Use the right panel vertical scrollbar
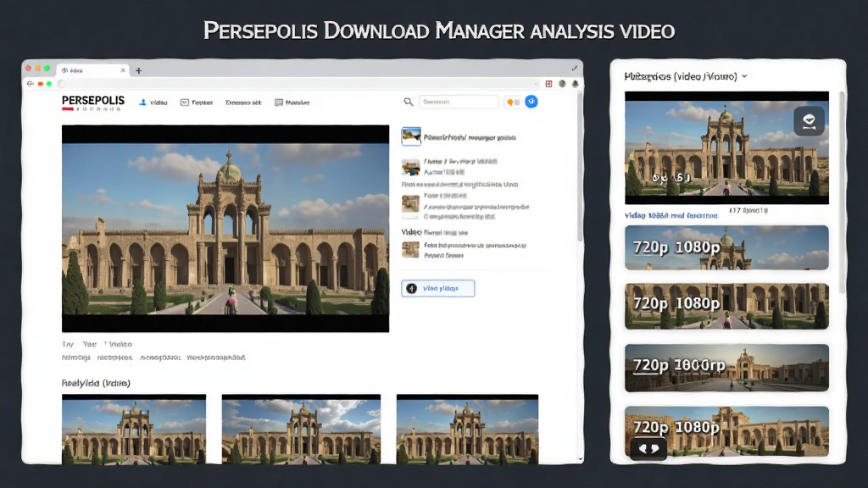 click(x=842, y=192)
